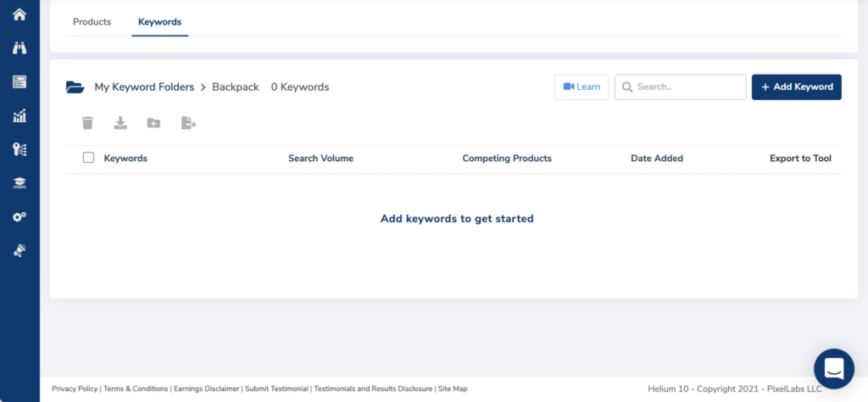The width and height of the screenshot is (868, 402).
Task: Go to the Home icon in sidebar
Action: [x=19, y=14]
